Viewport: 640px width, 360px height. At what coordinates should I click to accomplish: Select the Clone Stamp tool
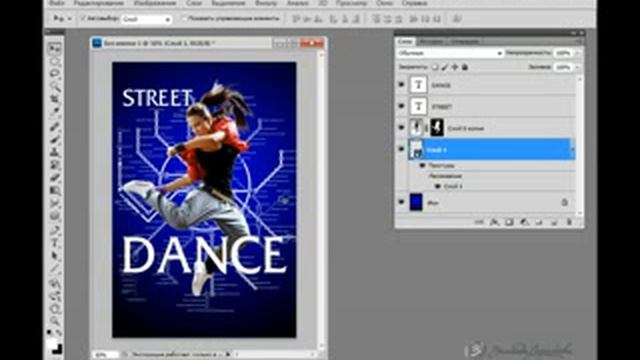pyautogui.click(x=54, y=153)
